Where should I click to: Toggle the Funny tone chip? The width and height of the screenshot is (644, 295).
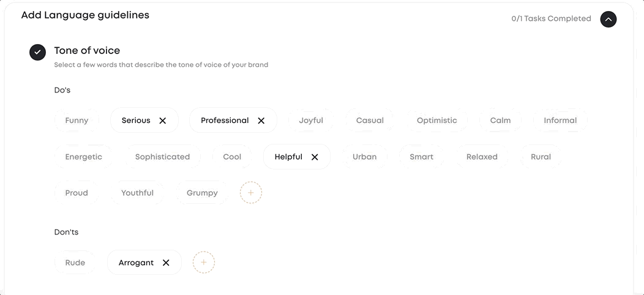(77, 121)
